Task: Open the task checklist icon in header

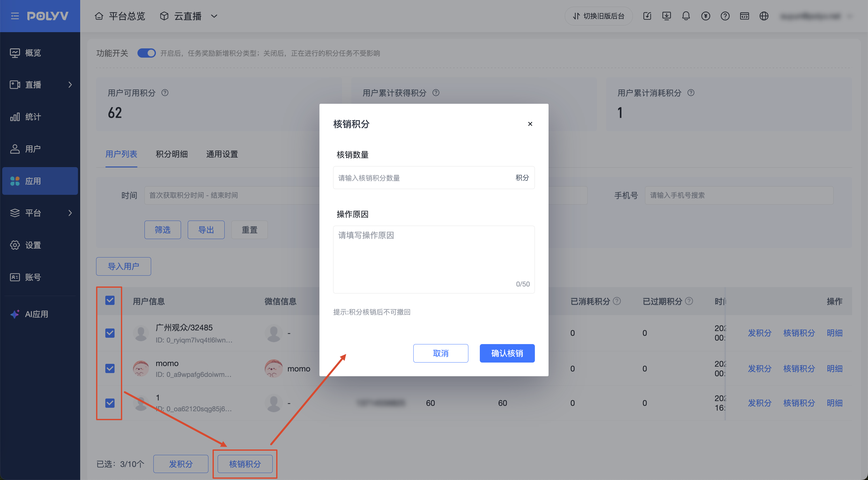Action: click(x=647, y=16)
